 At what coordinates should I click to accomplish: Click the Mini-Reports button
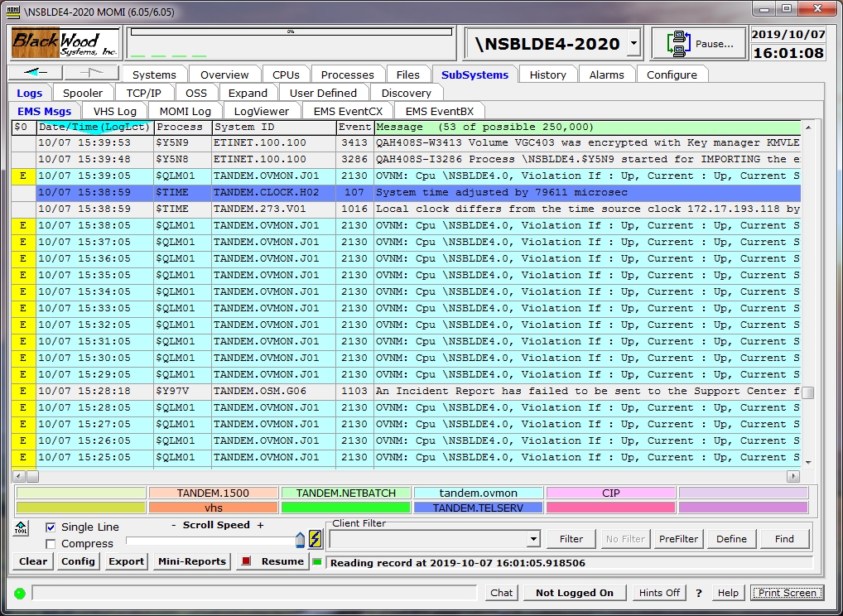(x=192, y=561)
